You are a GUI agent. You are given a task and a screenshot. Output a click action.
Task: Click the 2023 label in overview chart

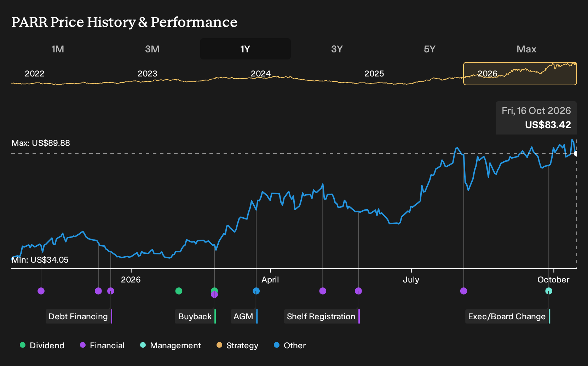coord(147,74)
